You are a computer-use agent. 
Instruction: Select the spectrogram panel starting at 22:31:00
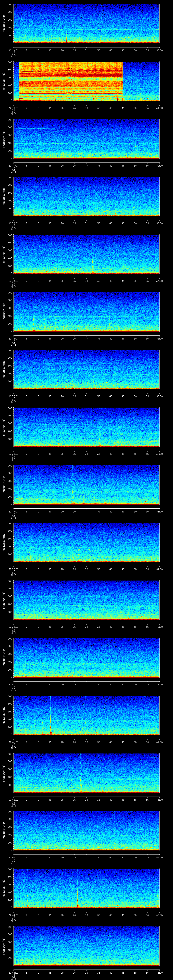click(87, 139)
